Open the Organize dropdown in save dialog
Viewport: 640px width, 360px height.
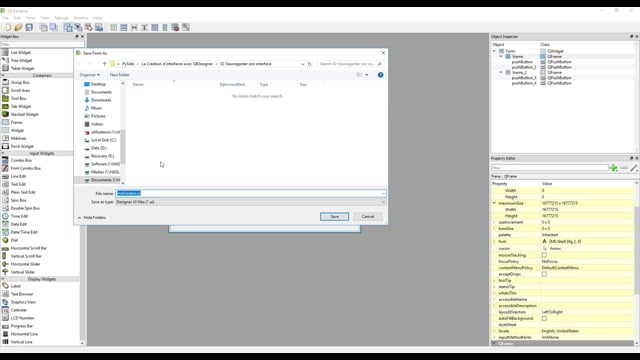89,75
